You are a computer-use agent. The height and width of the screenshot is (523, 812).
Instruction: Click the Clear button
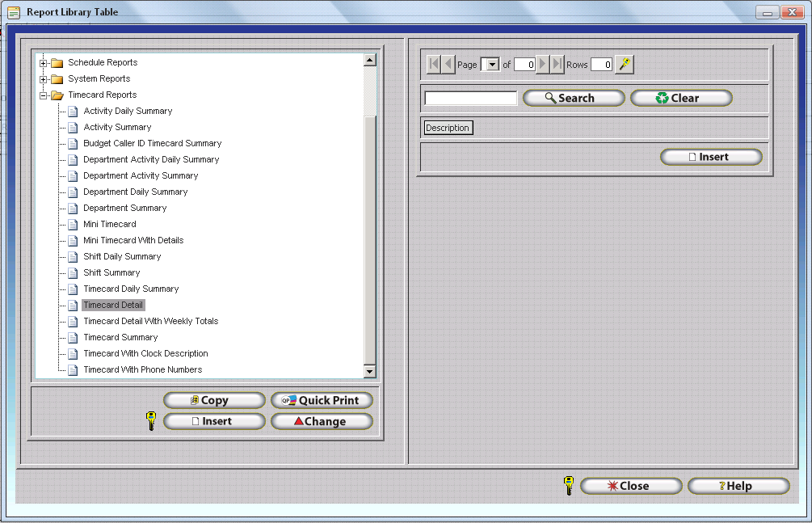tap(681, 98)
